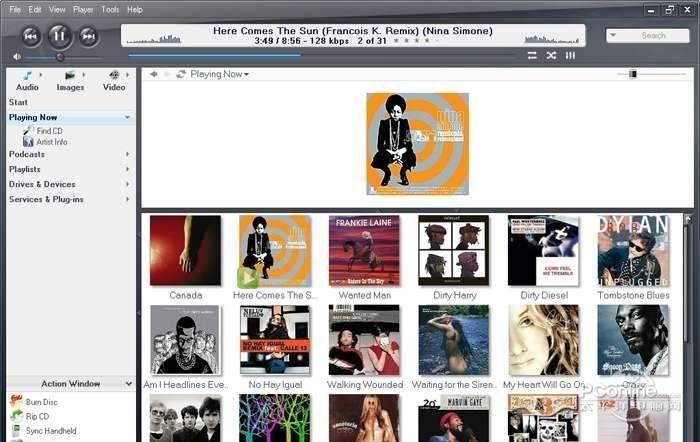Refresh the Playing Now view
The width and height of the screenshot is (700, 442).
pos(181,74)
